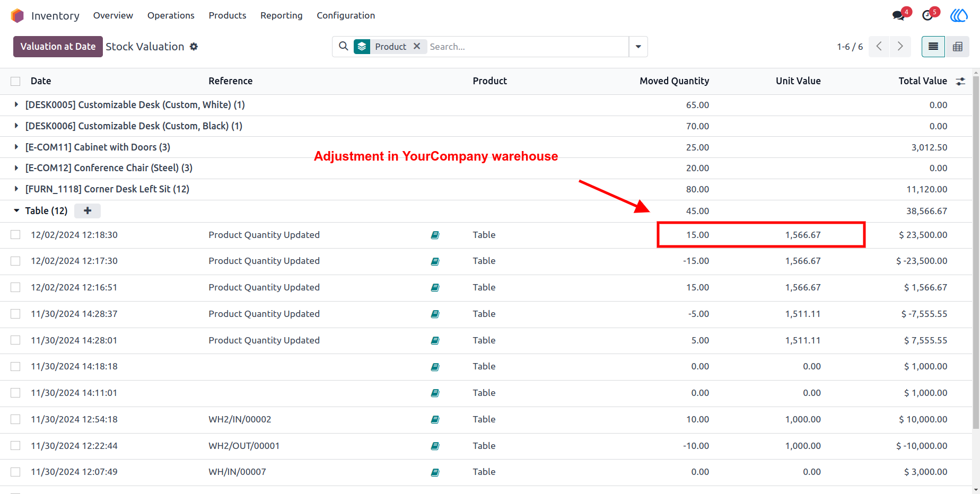Screen dimensions: 980x494
Task: Remove the Product group filter
Action: [x=417, y=46]
